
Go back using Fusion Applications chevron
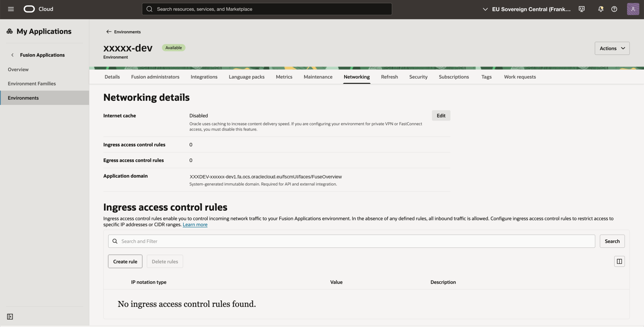12,55
